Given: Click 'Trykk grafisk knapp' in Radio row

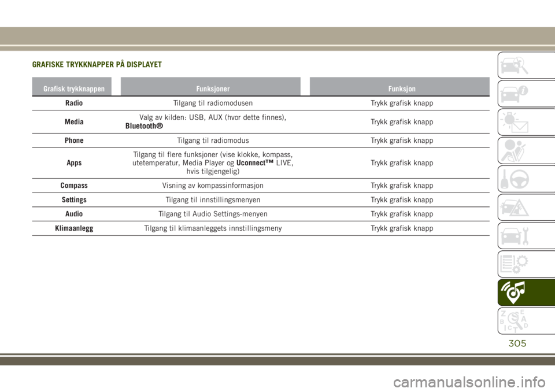Looking at the screenshot, I should tap(402, 103).
